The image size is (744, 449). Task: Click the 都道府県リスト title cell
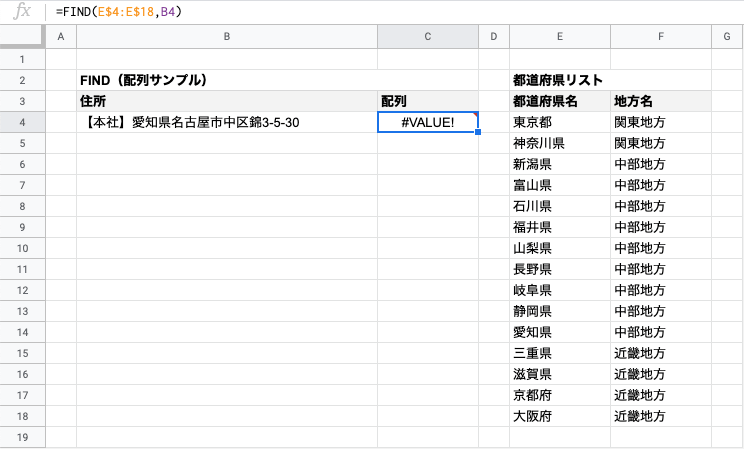[x=559, y=80]
